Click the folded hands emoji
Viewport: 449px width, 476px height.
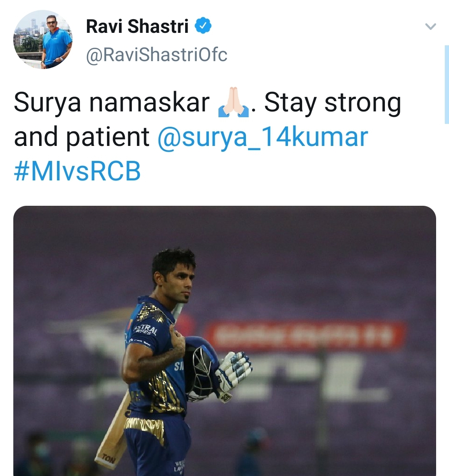coord(233,102)
